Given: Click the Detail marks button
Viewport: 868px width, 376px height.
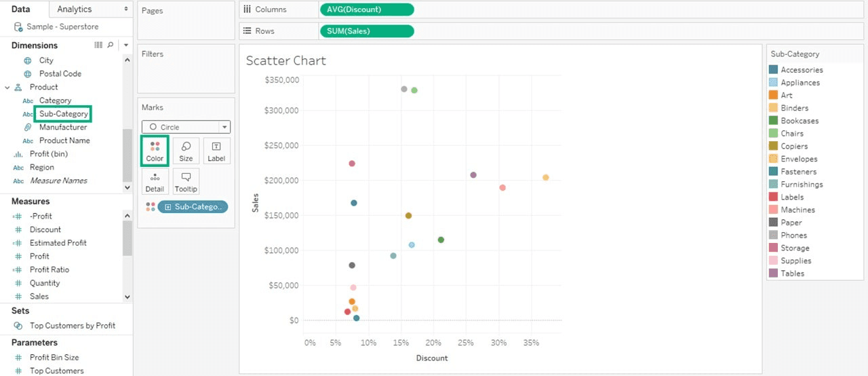Looking at the screenshot, I should pyautogui.click(x=155, y=182).
